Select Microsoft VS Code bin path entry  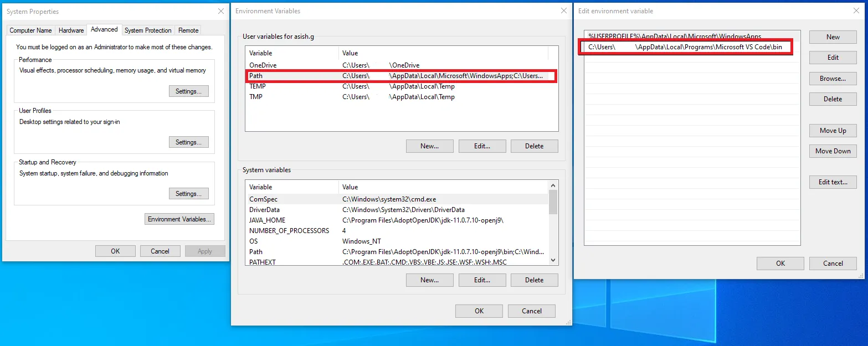pyautogui.click(x=692, y=47)
